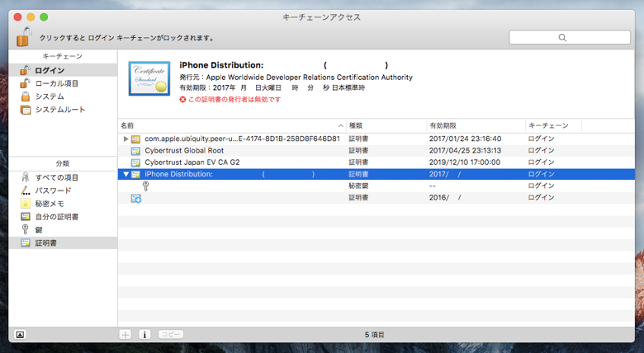Select the Cybertrust Global Root certificate

coord(376,151)
